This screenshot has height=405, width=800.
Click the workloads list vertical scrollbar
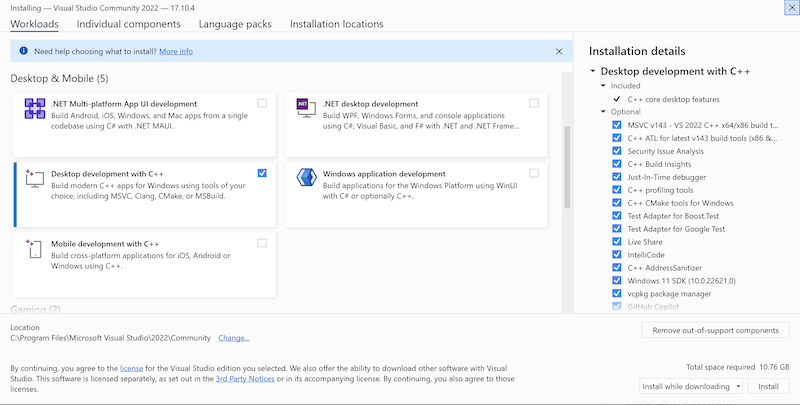tap(567, 167)
